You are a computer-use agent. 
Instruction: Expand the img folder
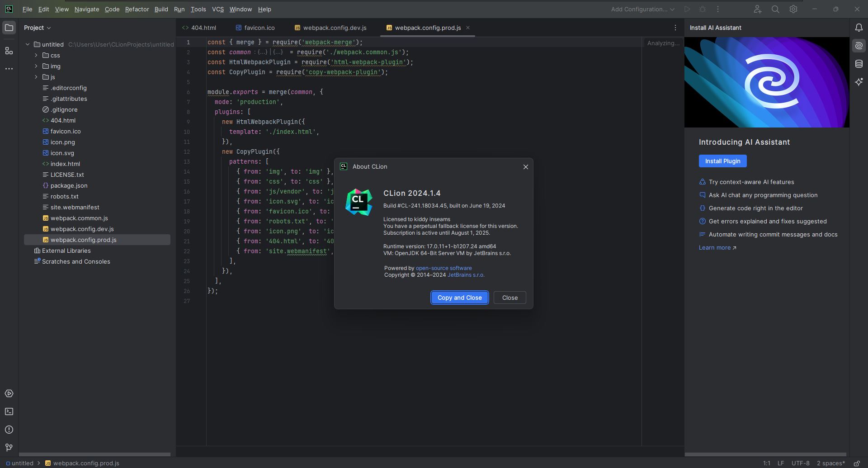click(36, 66)
